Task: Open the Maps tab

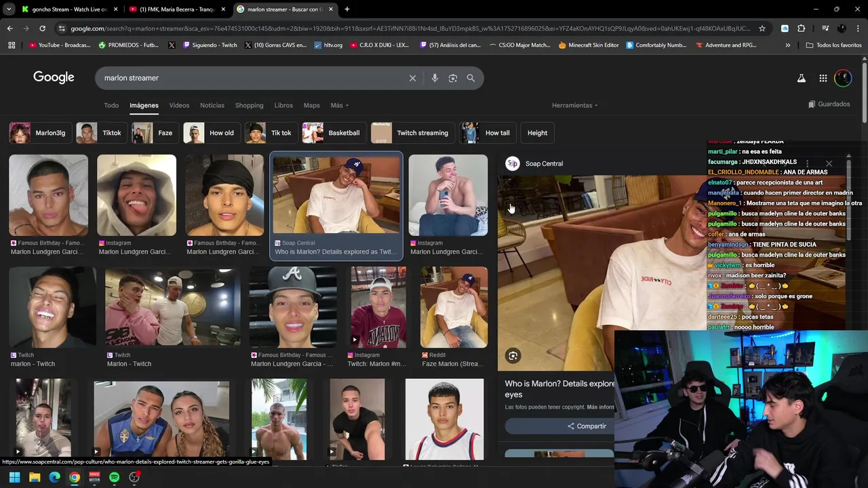Action: click(x=311, y=105)
